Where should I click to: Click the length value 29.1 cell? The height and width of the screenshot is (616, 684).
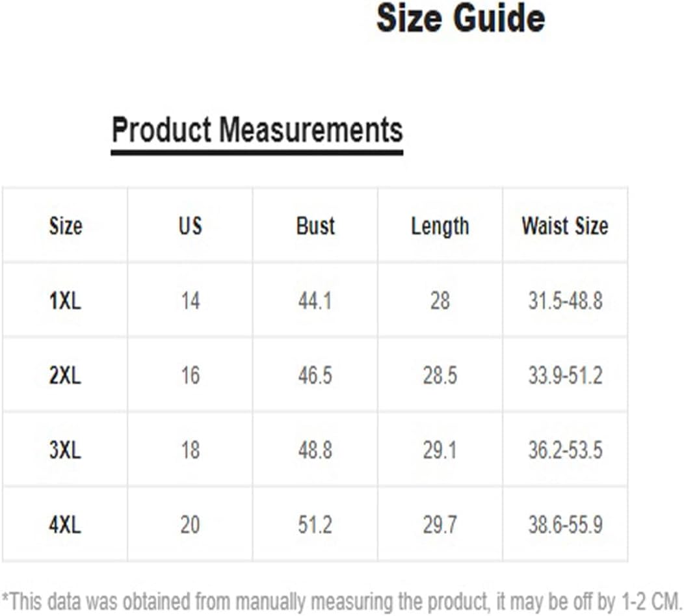point(440,450)
